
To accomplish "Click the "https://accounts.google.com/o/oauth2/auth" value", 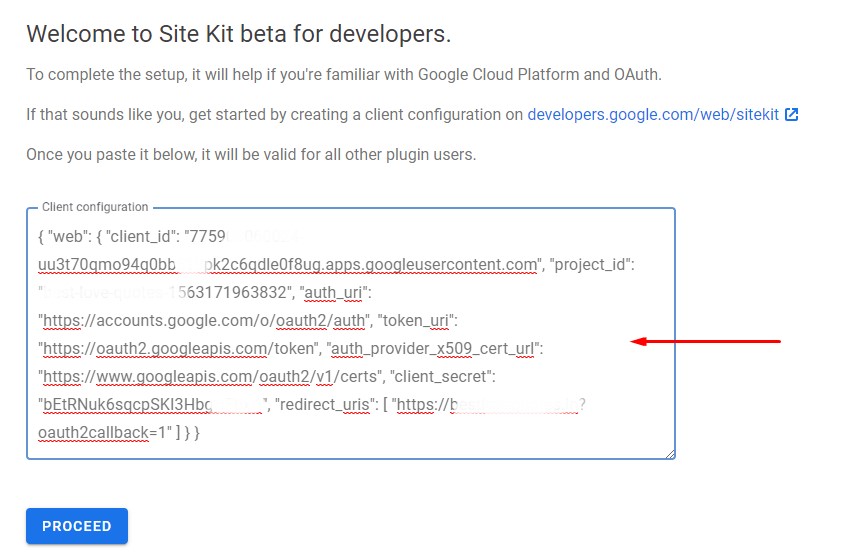I will pos(204,321).
